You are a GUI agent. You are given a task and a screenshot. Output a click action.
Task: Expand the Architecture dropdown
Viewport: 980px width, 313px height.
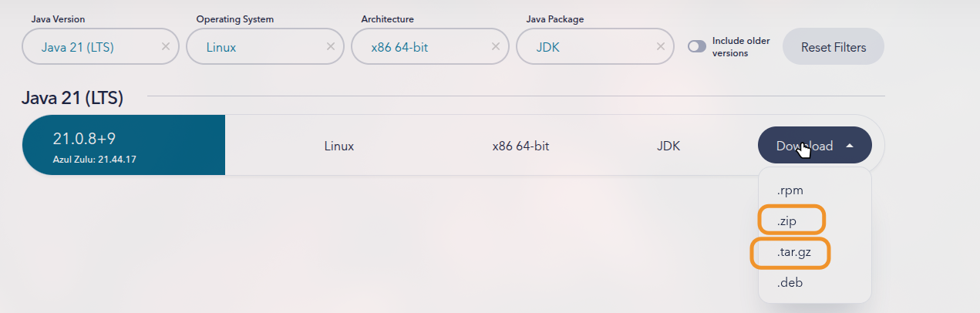point(420,47)
